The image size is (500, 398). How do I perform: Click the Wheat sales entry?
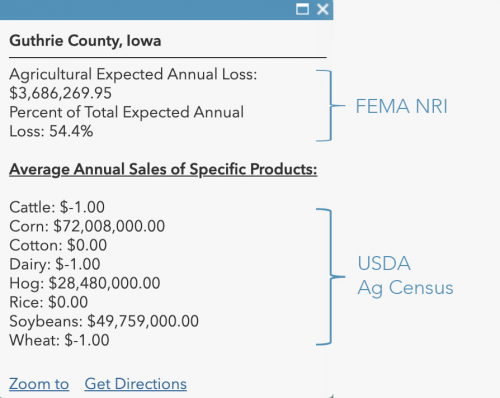coord(59,340)
